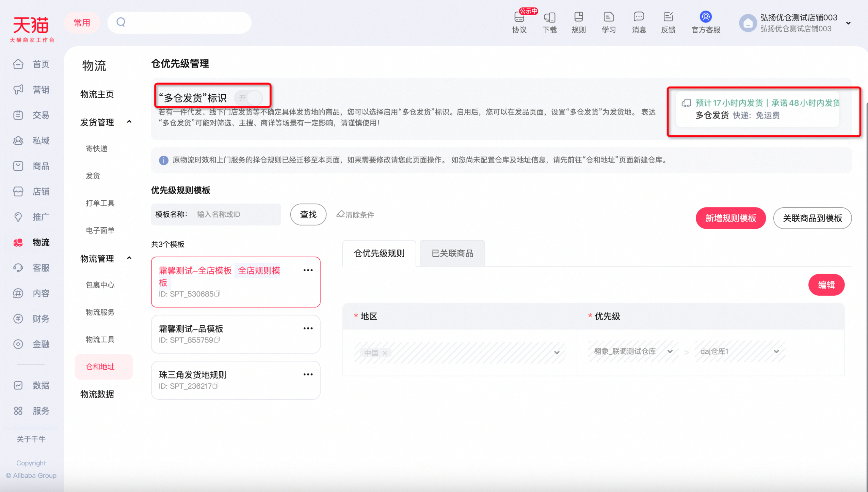The width and height of the screenshot is (868, 492).
Task: Expand the store account dropdown arrow
Action: (849, 23)
